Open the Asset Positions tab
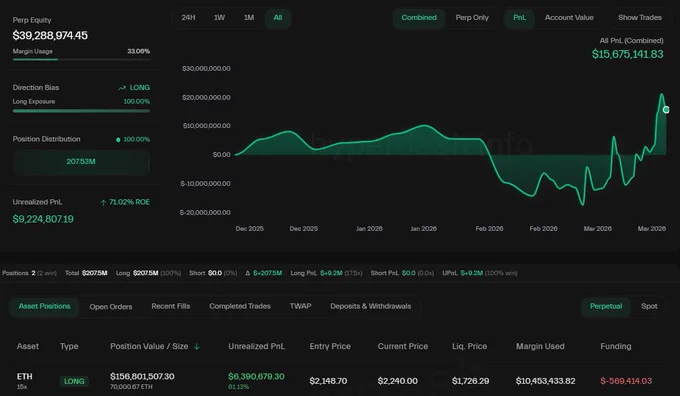The height and width of the screenshot is (396, 680). pyautogui.click(x=44, y=306)
